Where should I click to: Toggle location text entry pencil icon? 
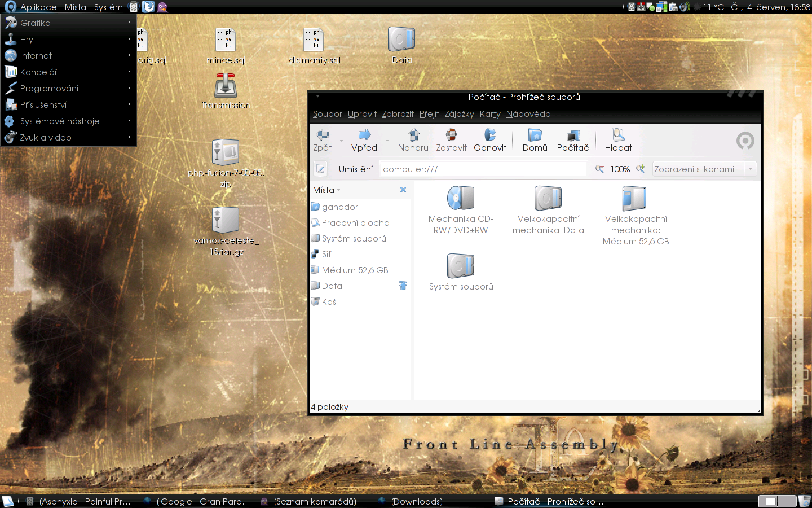320,169
